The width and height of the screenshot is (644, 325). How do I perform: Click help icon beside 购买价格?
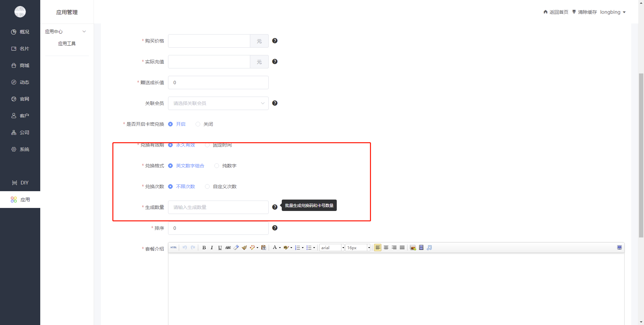(275, 41)
